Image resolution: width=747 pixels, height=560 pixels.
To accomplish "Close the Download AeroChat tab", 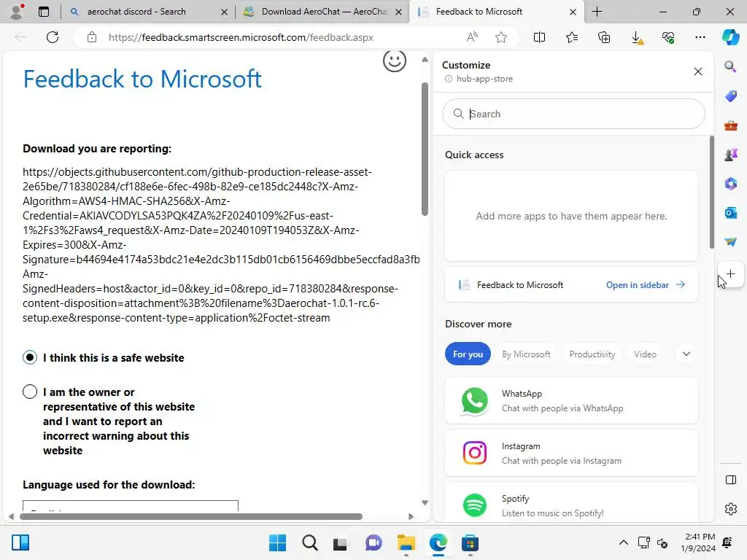I will [399, 12].
